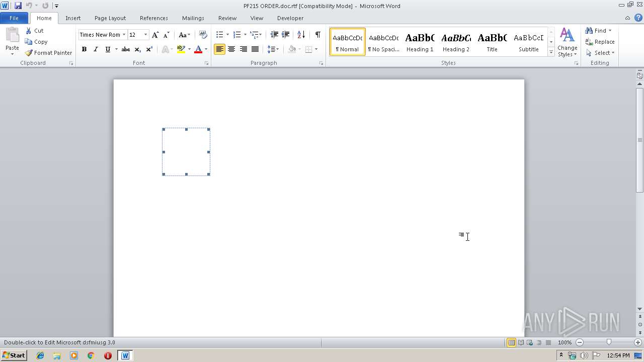
Task: Apply bullet list
Action: point(219,35)
